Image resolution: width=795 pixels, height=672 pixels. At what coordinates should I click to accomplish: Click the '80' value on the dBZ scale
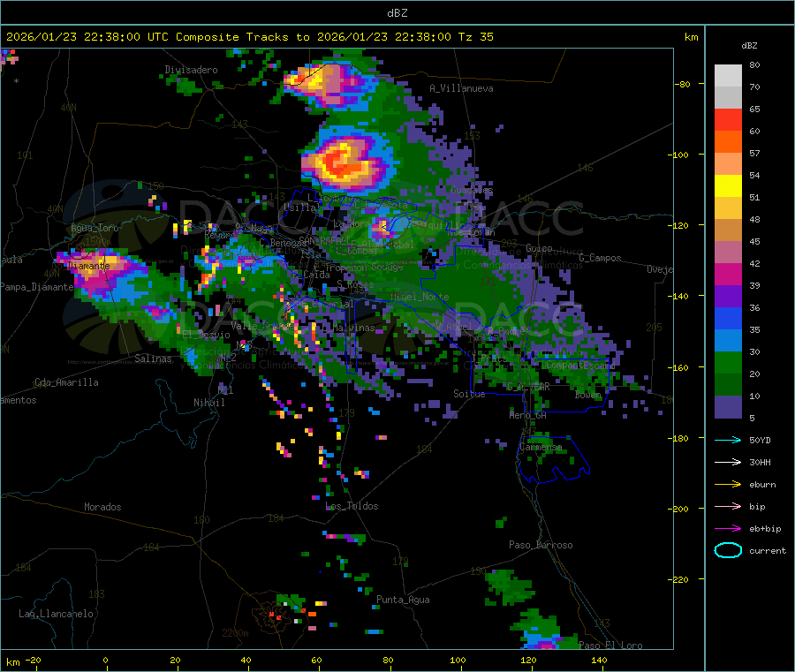point(754,64)
